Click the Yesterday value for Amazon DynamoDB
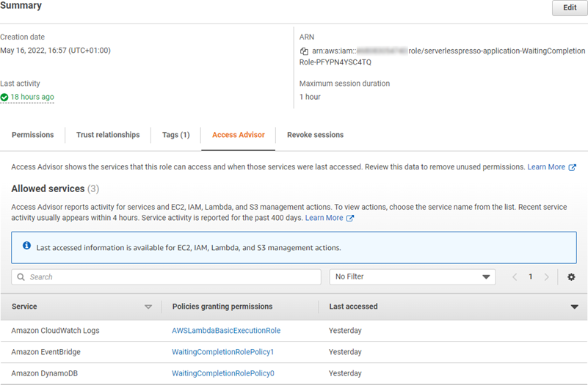 (x=345, y=373)
